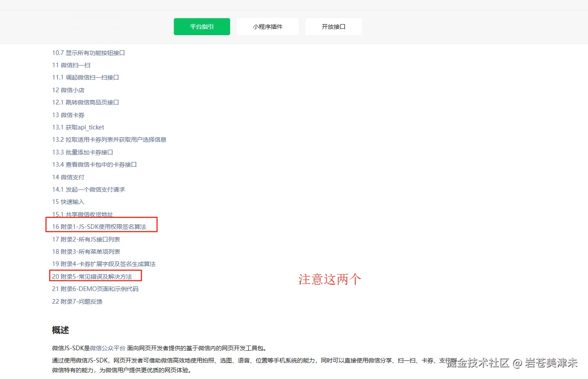Select 19 附录4-卡券扩展字段及签名生成算法
The image size is (588, 379).
104,264
